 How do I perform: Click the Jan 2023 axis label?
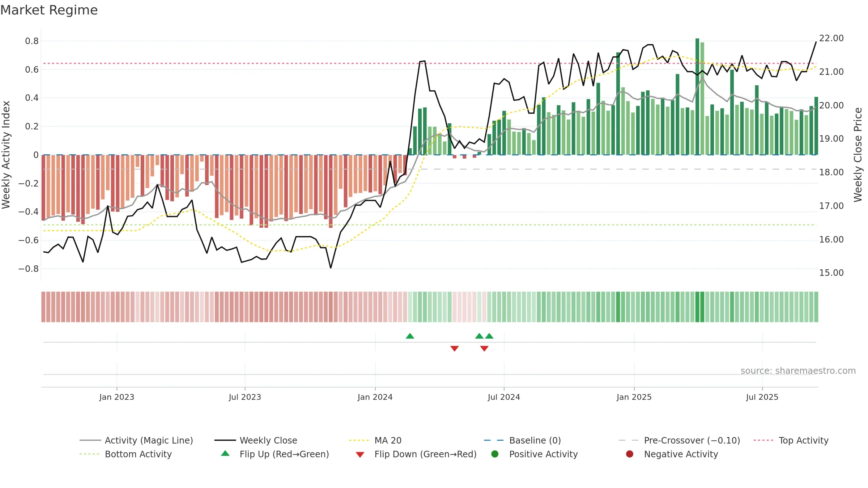(117, 397)
